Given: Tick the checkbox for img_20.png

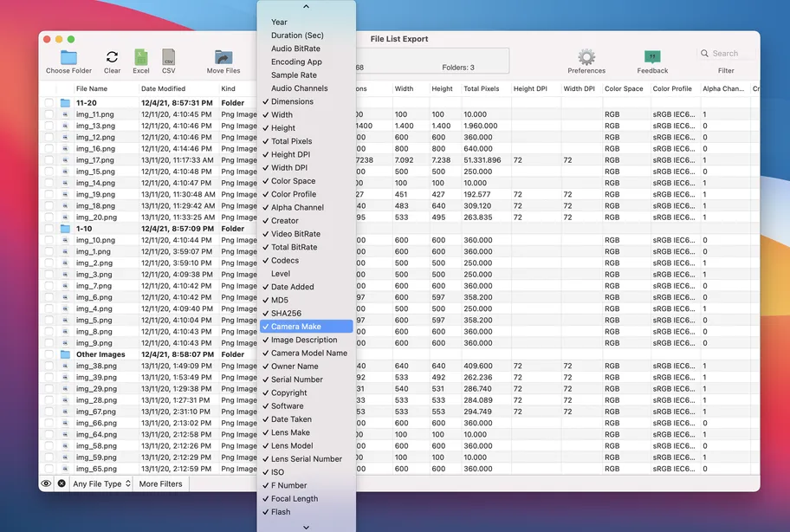Looking at the screenshot, I should (49, 217).
